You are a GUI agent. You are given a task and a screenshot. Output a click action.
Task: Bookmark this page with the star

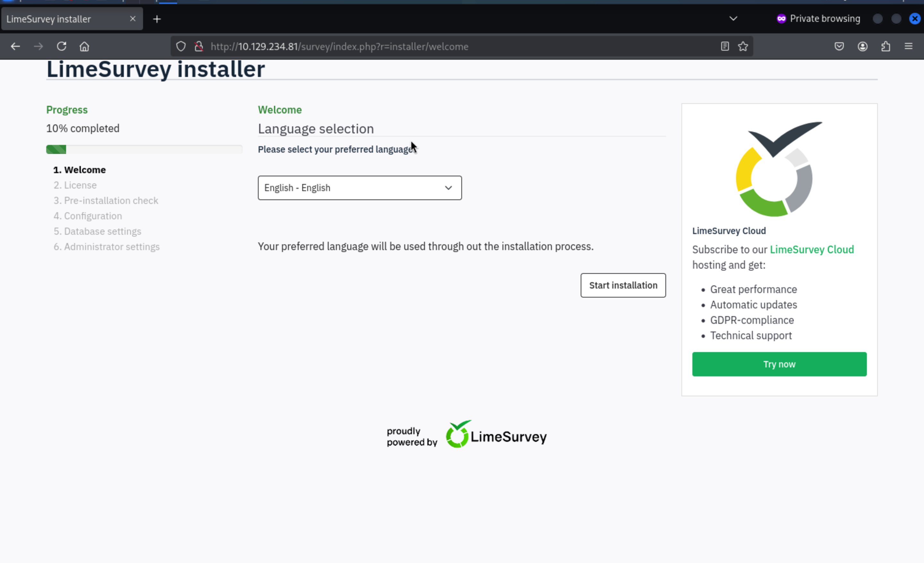click(743, 46)
